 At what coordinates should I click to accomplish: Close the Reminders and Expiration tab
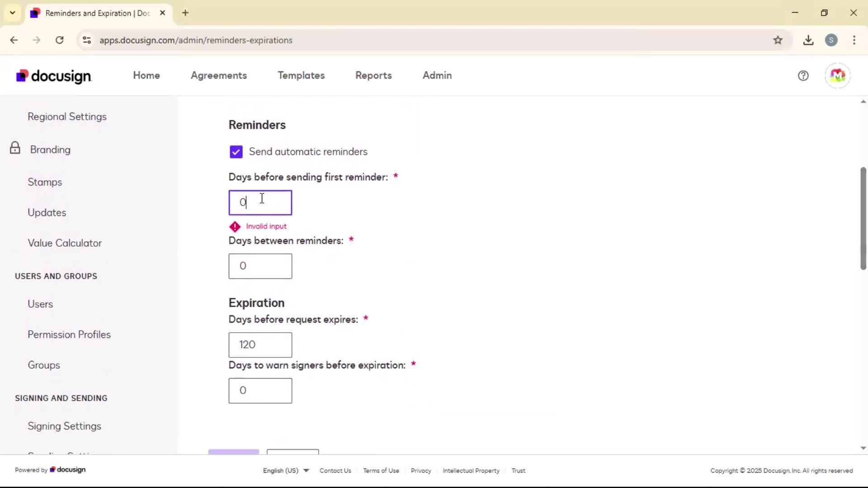[163, 13]
